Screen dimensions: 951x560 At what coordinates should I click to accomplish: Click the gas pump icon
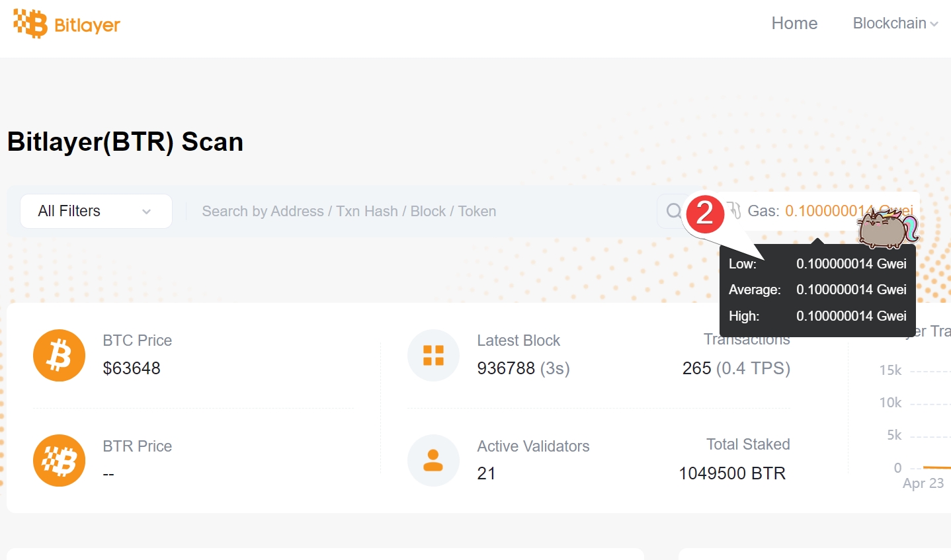734,210
